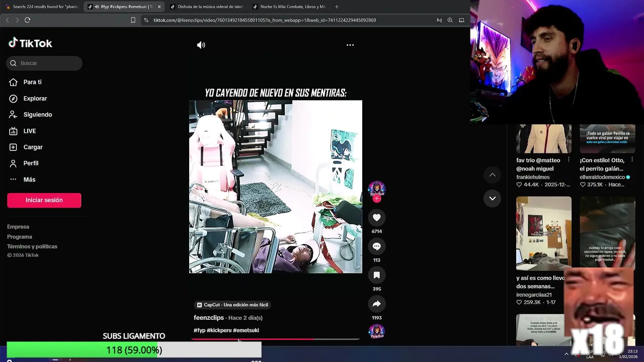The image size is (644, 362).
Task: Open options for the Con estilo Otto video
Action: (632, 159)
